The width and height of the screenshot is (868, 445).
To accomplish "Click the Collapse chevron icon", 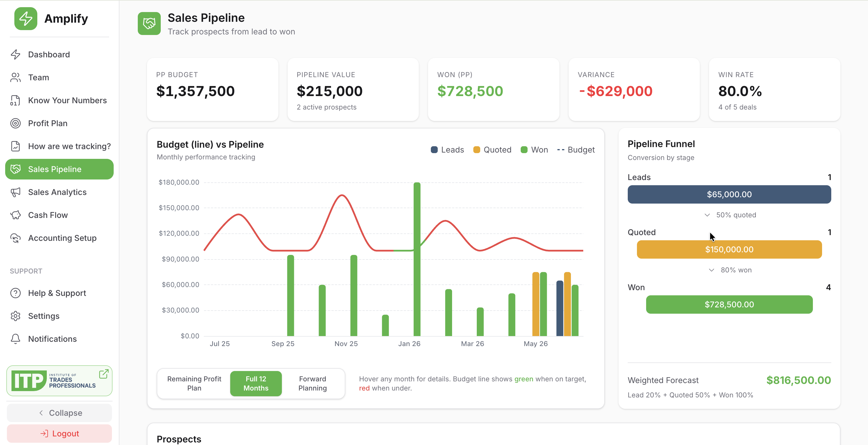I will [41, 413].
